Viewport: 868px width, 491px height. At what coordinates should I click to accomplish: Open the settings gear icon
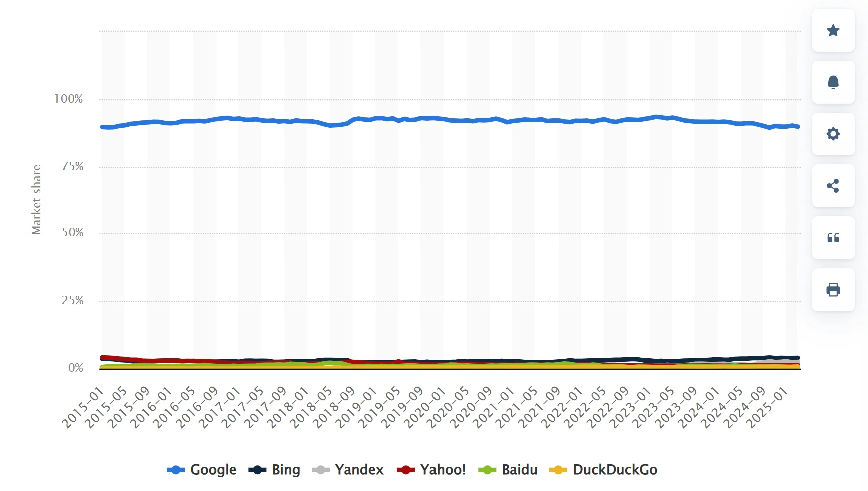coord(833,134)
